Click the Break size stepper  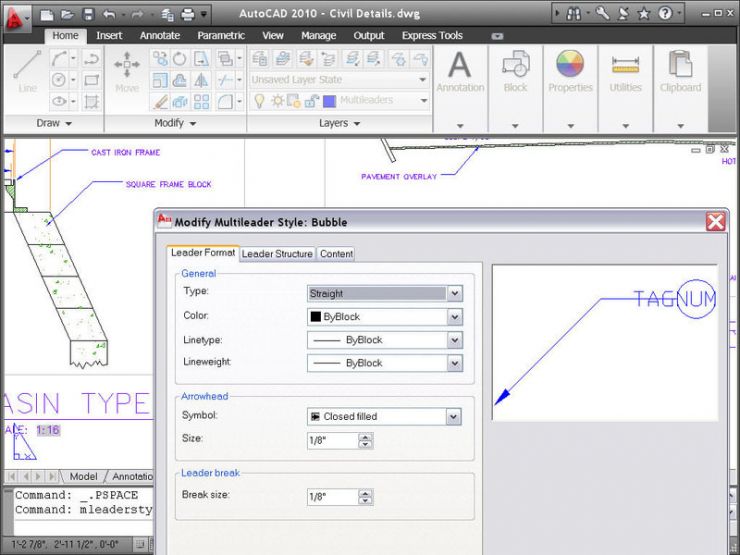pos(365,497)
